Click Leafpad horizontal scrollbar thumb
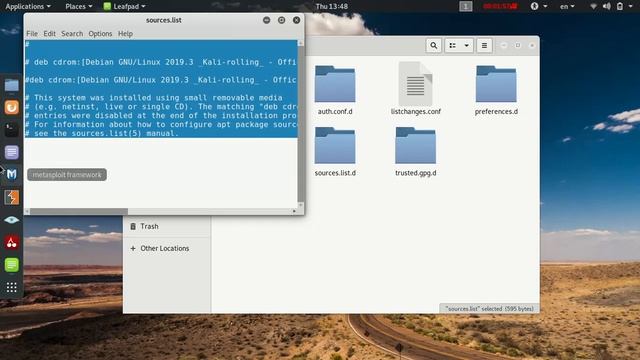 click(79, 211)
